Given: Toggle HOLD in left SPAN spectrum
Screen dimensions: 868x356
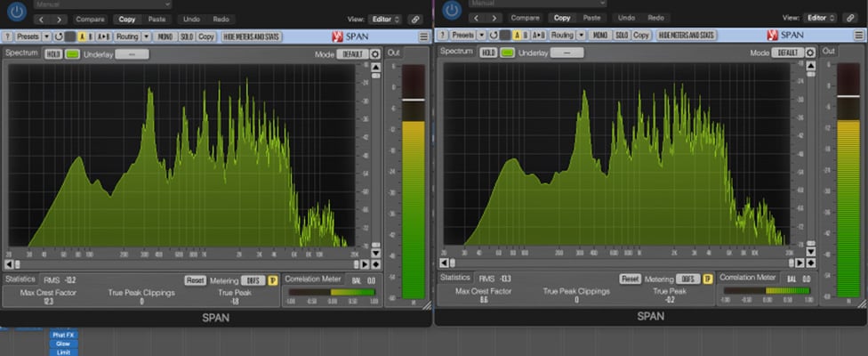Looking at the screenshot, I should point(53,54).
